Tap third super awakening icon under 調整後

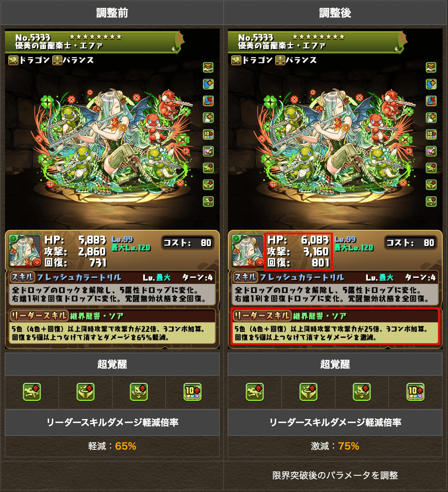click(x=362, y=392)
